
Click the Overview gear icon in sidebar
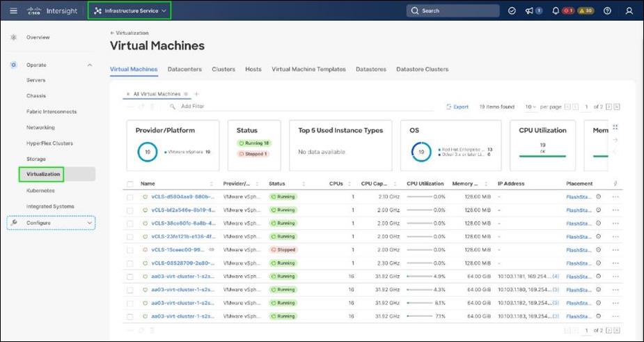[x=13, y=38]
